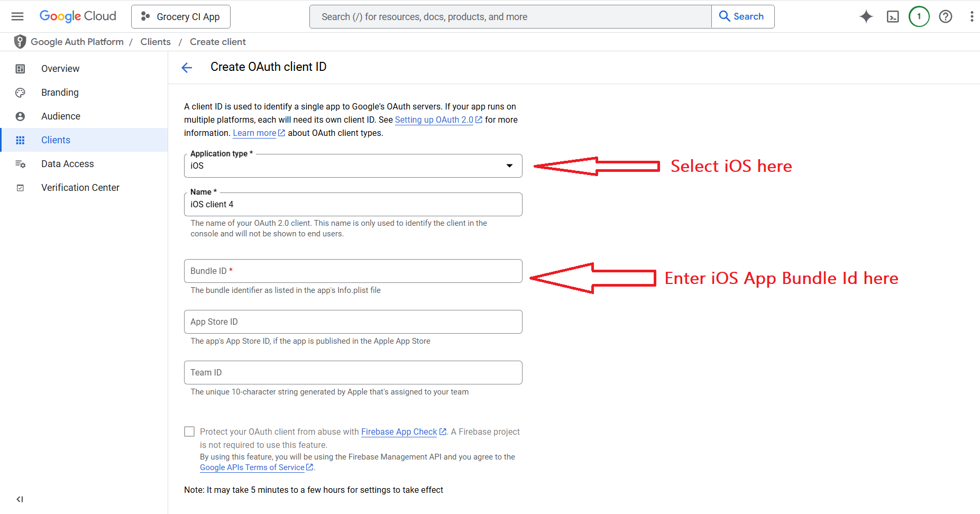This screenshot has height=514, width=980.
Task: Open Verification Center page
Action: (80, 188)
